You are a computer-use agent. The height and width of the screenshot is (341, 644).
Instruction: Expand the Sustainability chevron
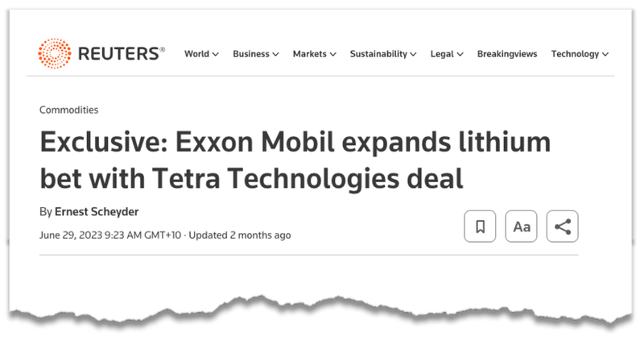tap(413, 54)
